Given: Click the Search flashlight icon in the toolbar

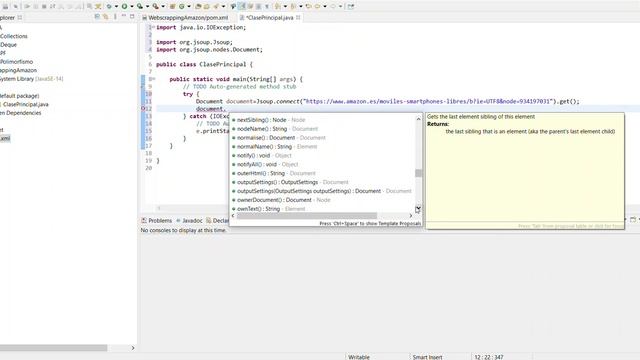Looking at the screenshot, I should tap(216, 7).
